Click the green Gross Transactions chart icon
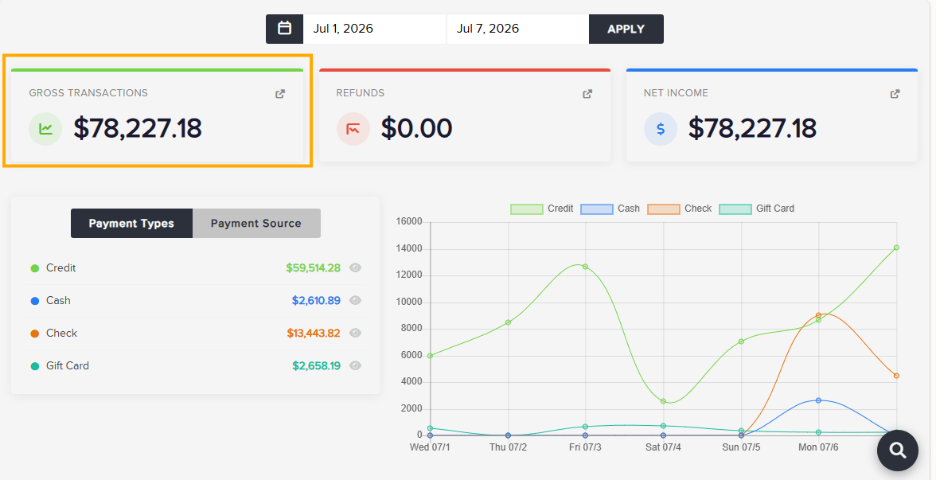The width and height of the screenshot is (936, 480). click(x=45, y=129)
